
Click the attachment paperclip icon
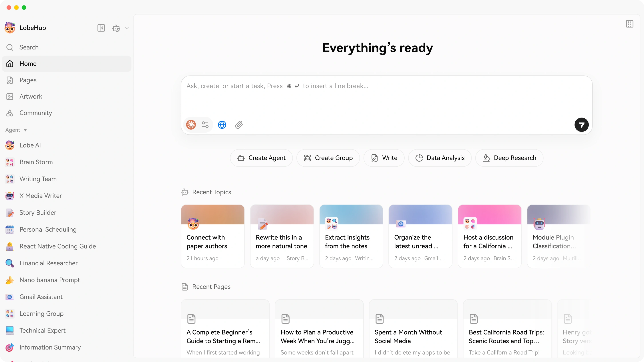click(x=239, y=125)
